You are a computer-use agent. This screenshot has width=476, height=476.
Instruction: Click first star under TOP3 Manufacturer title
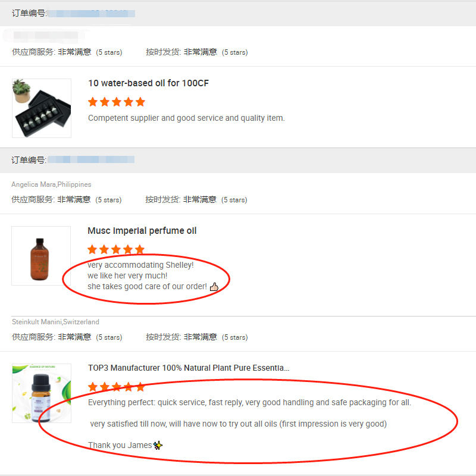pyautogui.click(x=93, y=387)
